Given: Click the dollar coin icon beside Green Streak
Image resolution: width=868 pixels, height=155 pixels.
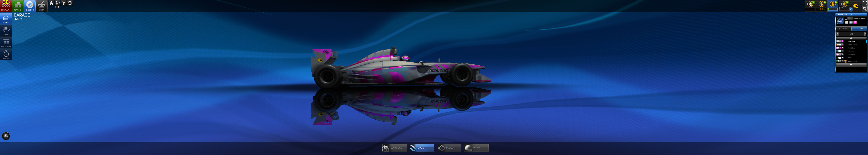Looking at the screenshot, I should 845,61.
